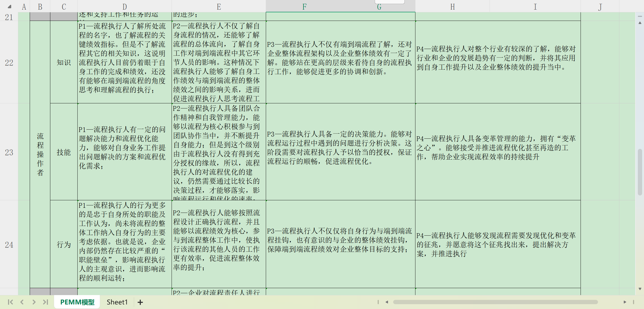This screenshot has height=309, width=644.
Task: Jump to the last sheet arrow
Action: [45, 302]
